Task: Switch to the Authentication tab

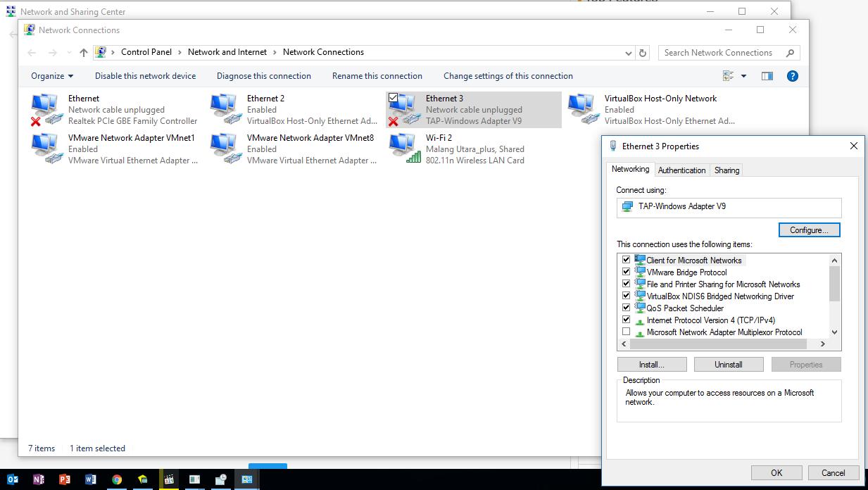Action: pos(681,170)
